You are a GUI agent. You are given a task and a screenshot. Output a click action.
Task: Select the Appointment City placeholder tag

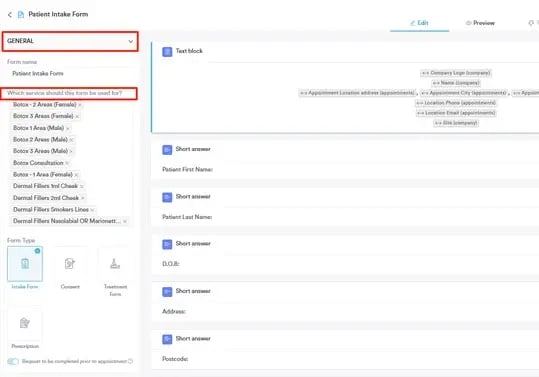(x=464, y=93)
